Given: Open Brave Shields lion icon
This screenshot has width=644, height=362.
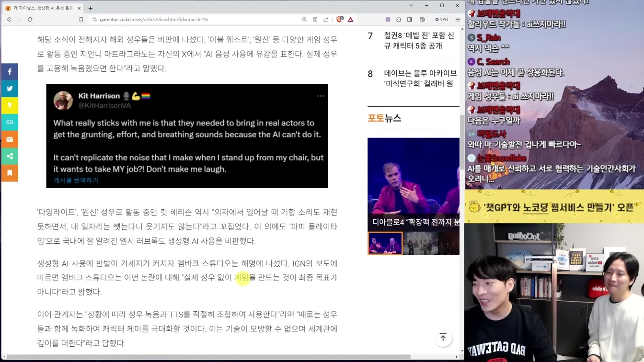Looking at the screenshot, I should click(x=339, y=20).
